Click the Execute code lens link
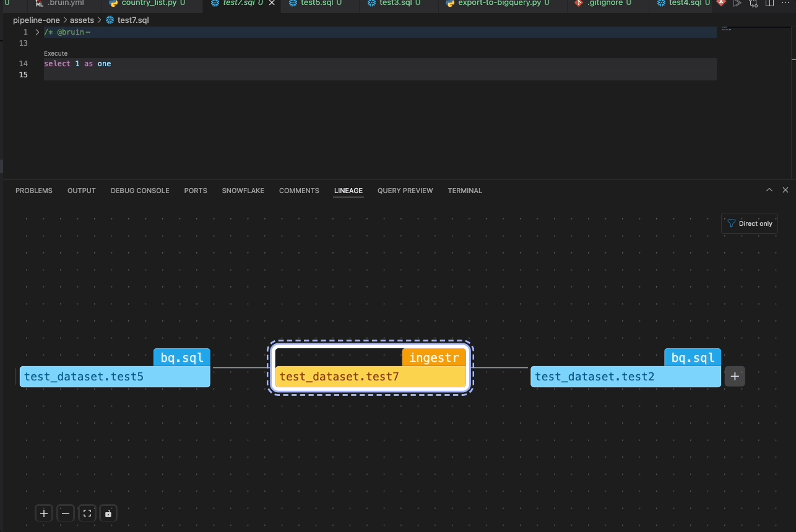The height and width of the screenshot is (532, 796). [56, 54]
